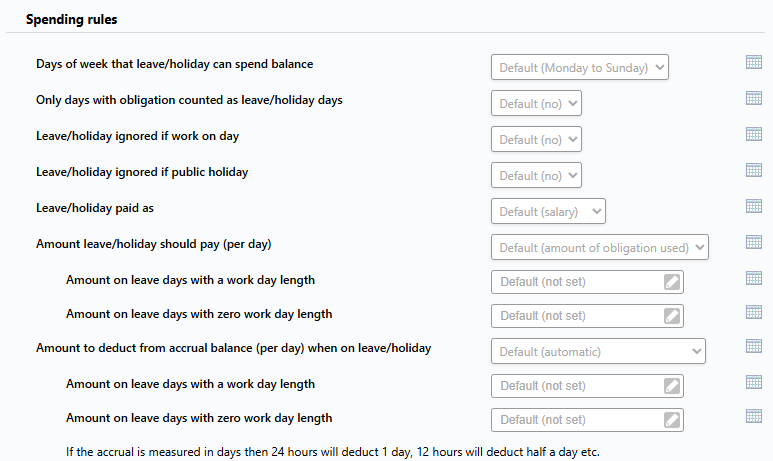This screenshot has width=773, height=461.
Task: Open dropdown for Leave/holiday ignored if public holiday
Action: point(536,175)
